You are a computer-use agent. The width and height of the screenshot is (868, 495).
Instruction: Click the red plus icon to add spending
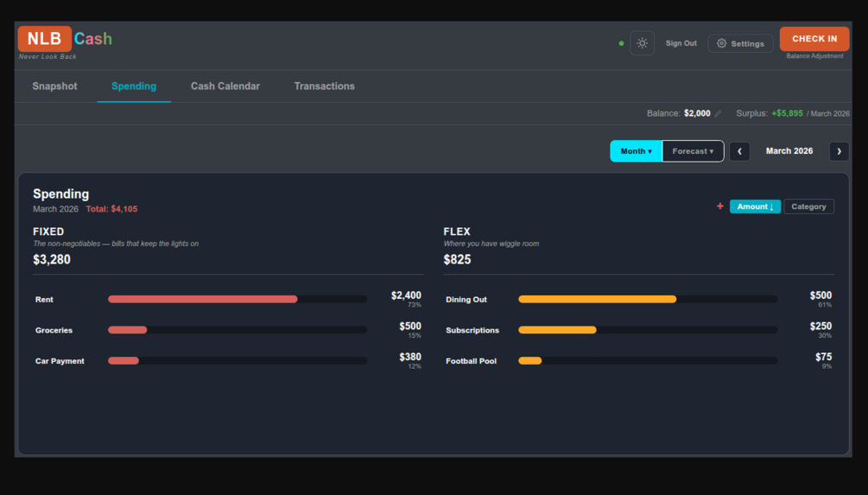coord(719,206)
